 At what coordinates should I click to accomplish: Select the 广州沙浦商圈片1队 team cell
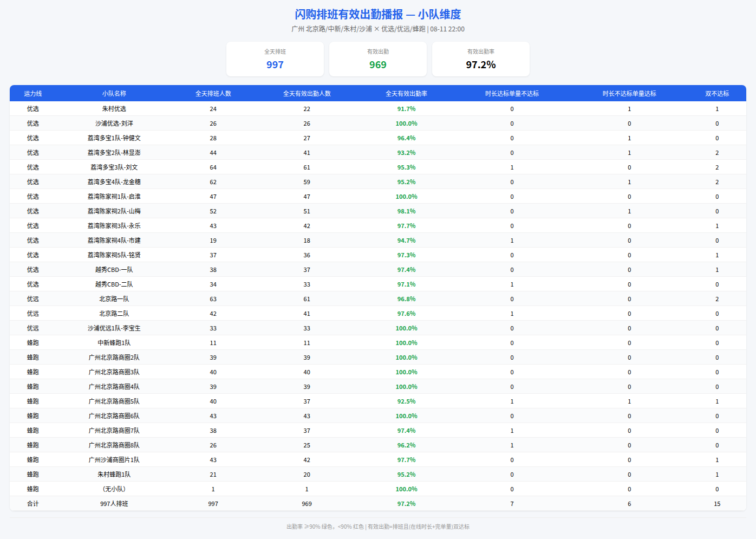click(114, 460)
